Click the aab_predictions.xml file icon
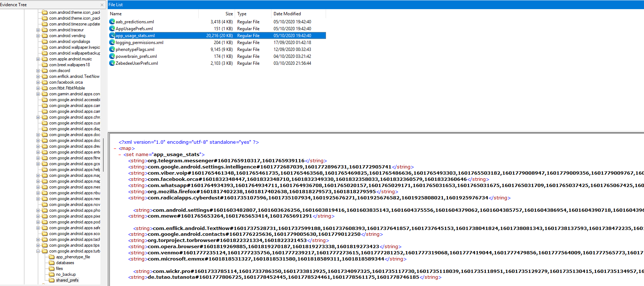 tap(112, 22)
